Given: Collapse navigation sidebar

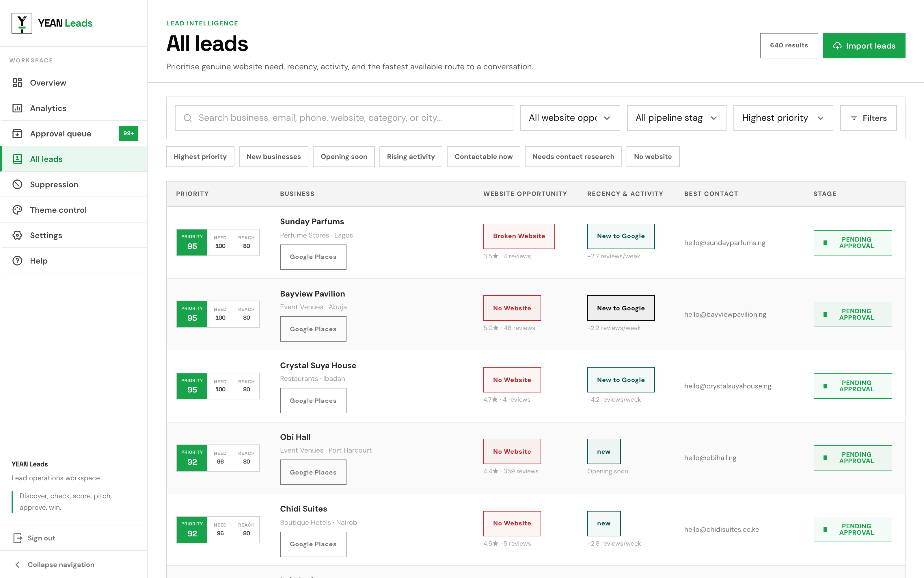Looking at the screenshot, I should [74, 565].
